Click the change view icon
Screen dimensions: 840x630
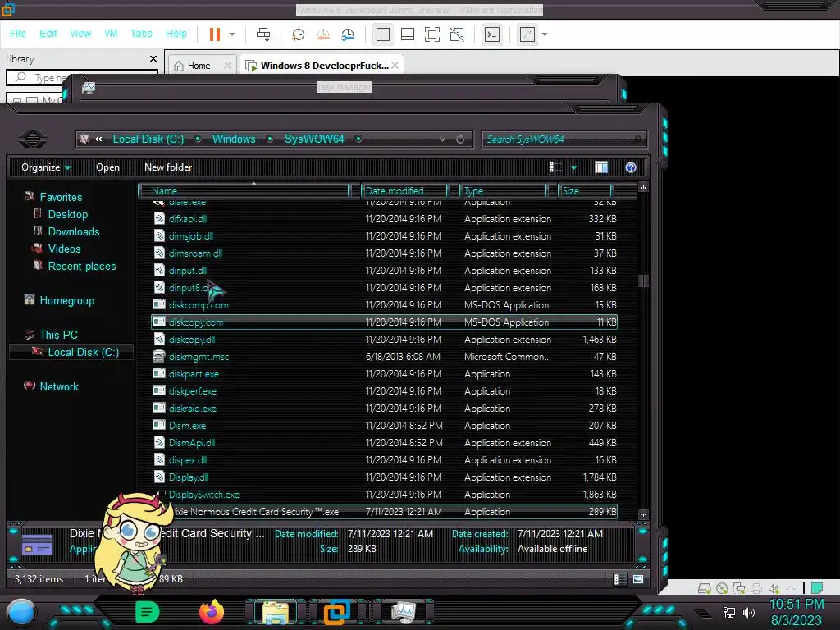click(555, 167)
